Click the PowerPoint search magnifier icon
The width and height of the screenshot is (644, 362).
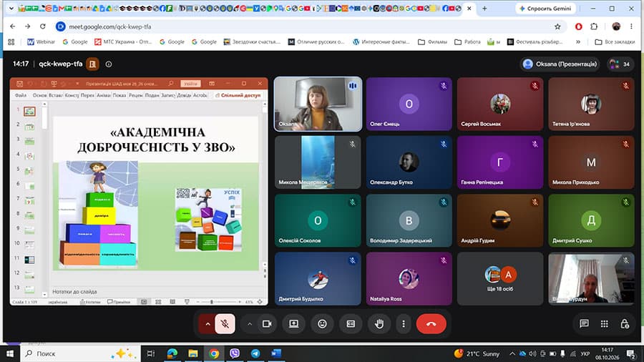tap(170, 84)
